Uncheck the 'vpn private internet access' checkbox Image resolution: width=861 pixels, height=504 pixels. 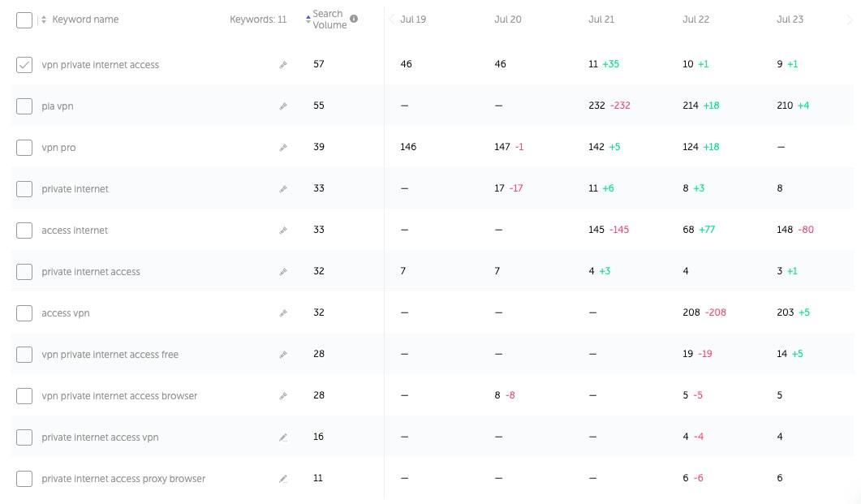click(x=24, y=65)
